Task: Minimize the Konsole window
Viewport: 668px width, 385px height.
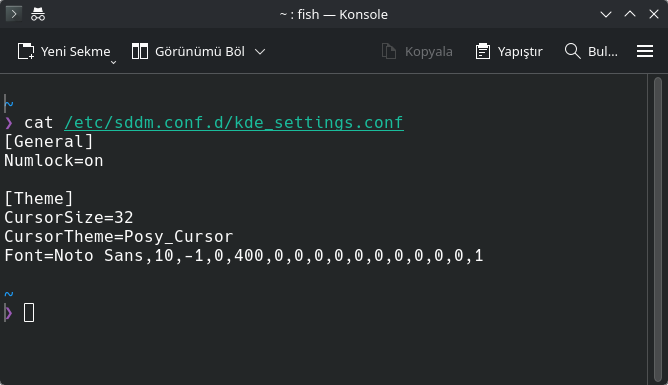Action: tap(606, 14)
